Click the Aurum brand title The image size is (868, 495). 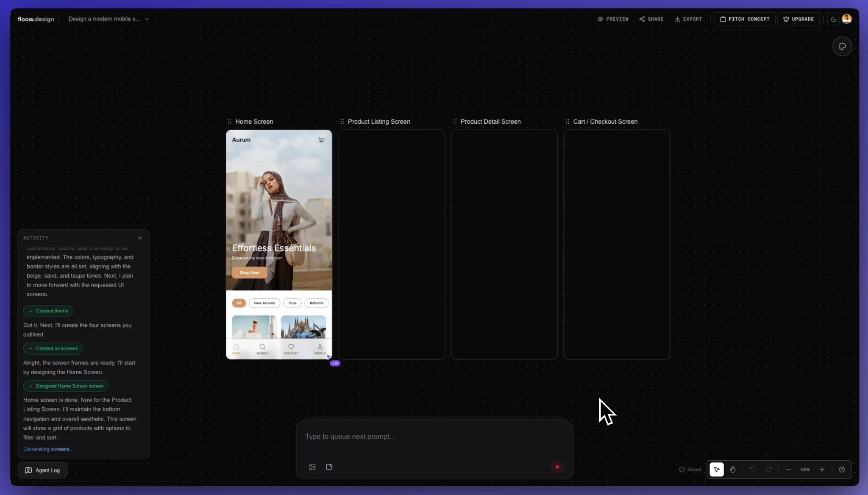pos(241,140)
